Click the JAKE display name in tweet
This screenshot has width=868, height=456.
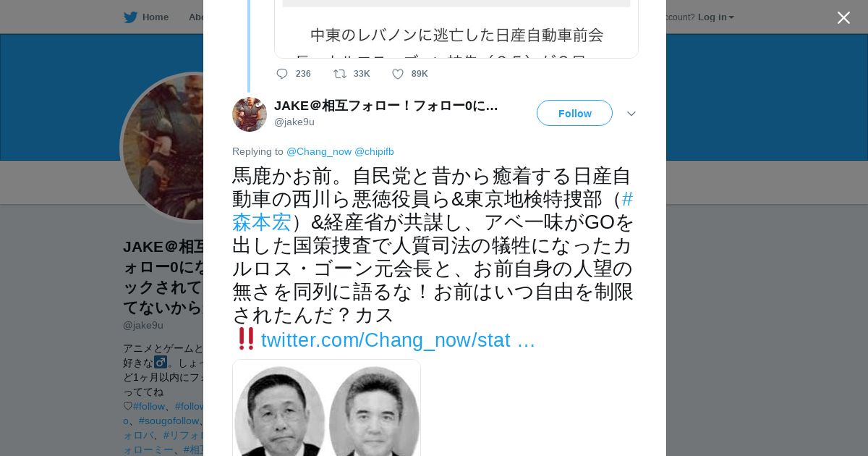[386, 106]
